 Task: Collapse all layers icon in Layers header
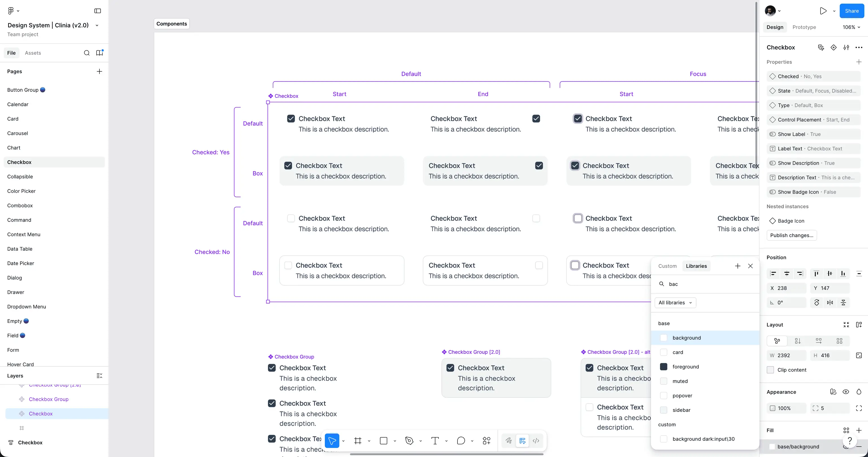coord(99,375)
